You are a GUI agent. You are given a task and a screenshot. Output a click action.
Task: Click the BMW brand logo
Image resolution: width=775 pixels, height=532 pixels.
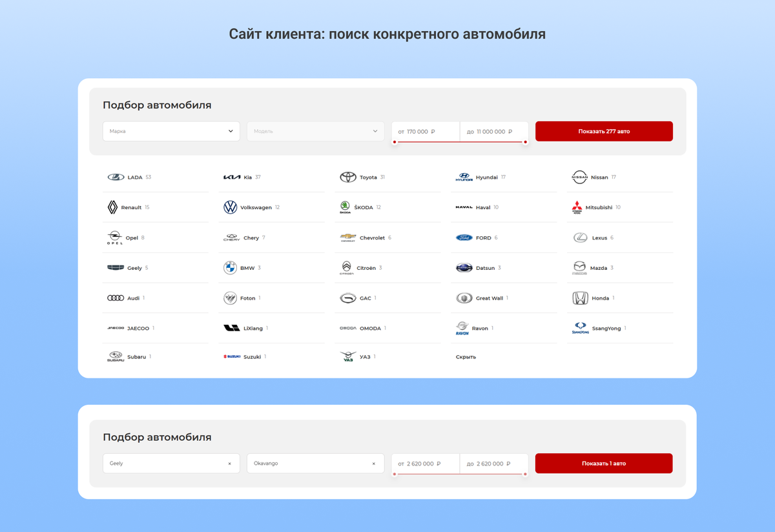(230, 268)
